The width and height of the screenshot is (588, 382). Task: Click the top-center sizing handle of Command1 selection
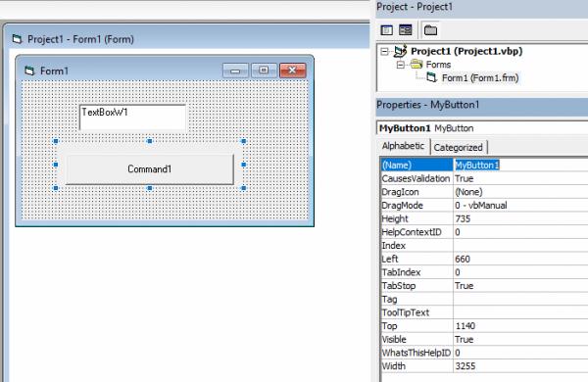coord(150,141)
